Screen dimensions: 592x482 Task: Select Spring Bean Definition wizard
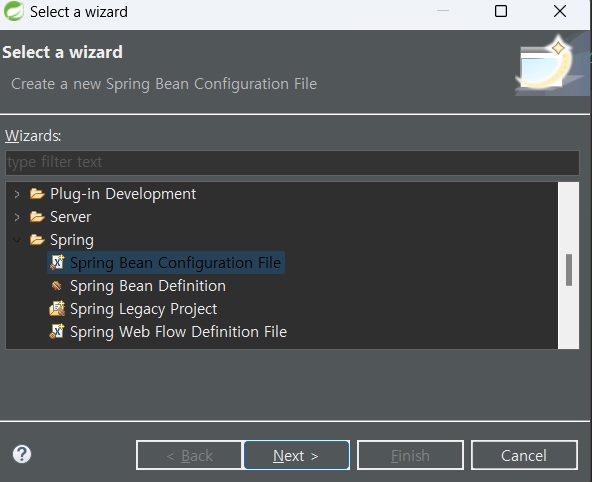[148, 286]
